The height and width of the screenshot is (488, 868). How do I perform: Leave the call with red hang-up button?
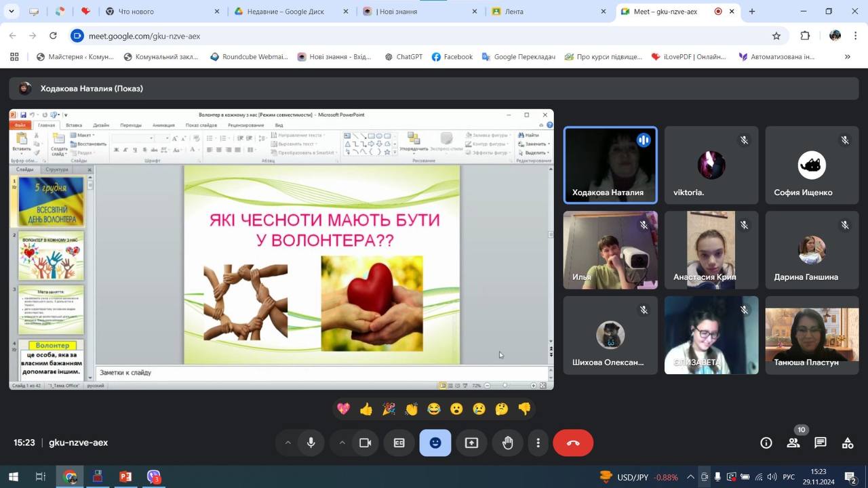pyautogui.click(x=573, y=443)
